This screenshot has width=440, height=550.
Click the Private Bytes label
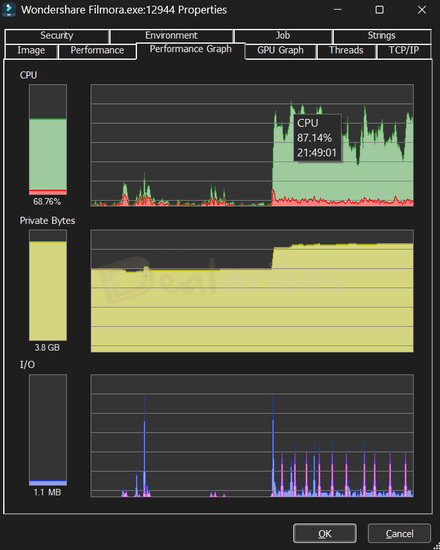pyautogui.click(x=47, y=221)
